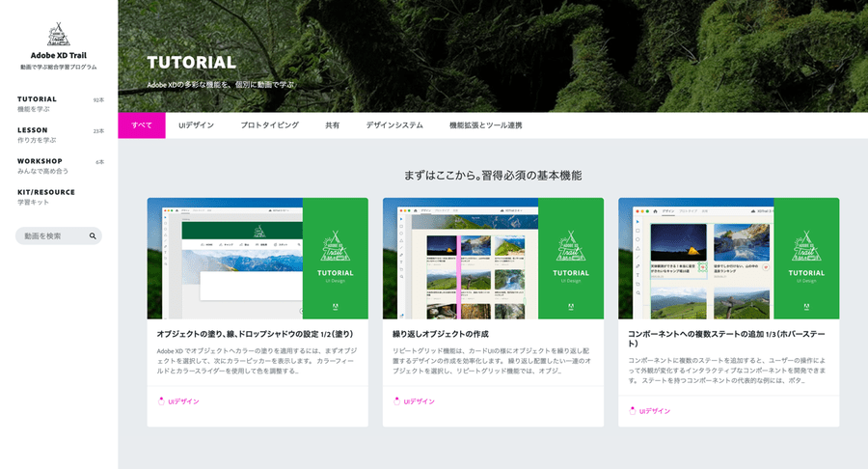Click the banner subtitle Adobe XDの多彩な機能を
This screenshot has height=469, width=868.
point(220,85)
